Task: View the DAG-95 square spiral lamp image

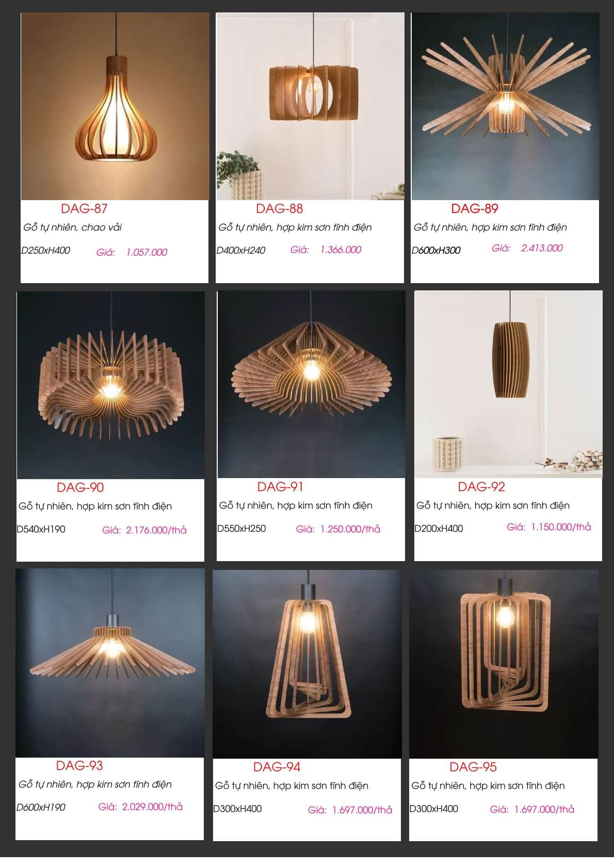Action: [x=504, y=664]
